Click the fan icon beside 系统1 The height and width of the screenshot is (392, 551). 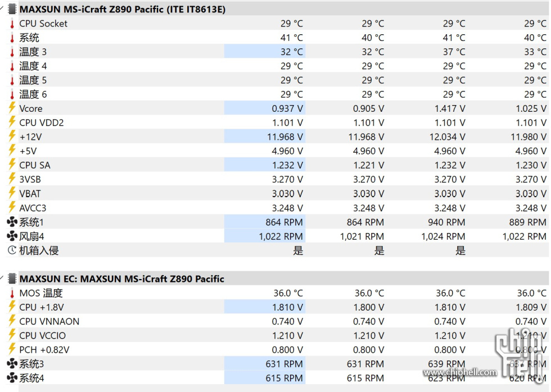[12, 222]
